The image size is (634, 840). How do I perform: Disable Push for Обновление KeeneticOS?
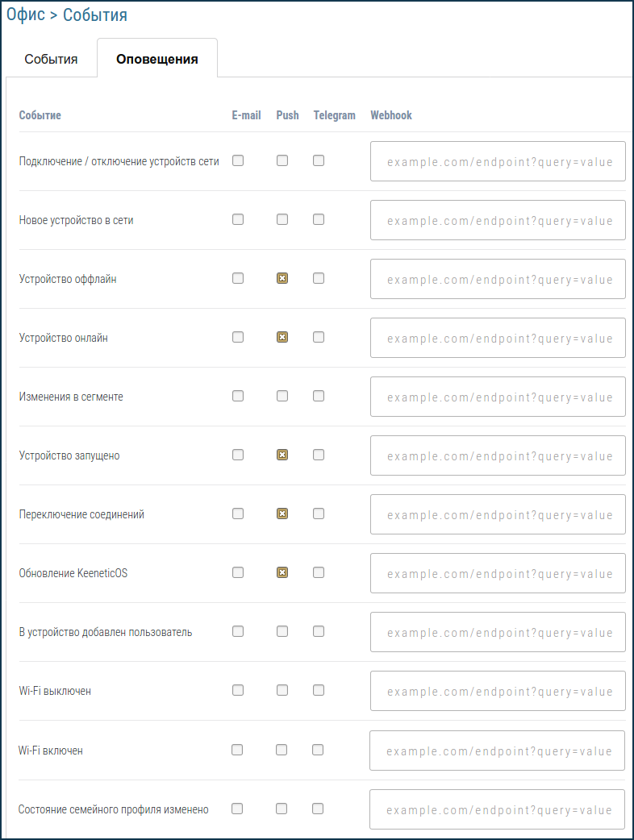click(x=282, y=572)
